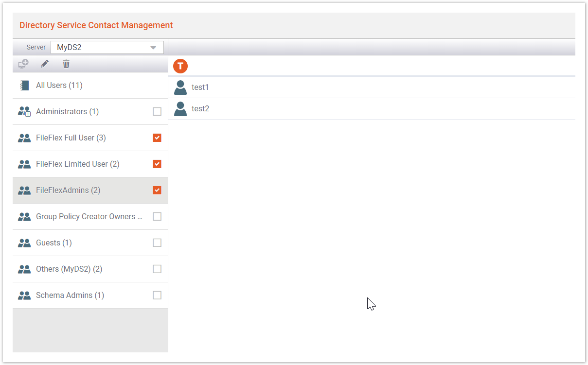
Task: Click the trash delete icon
Action: (66, 64)
